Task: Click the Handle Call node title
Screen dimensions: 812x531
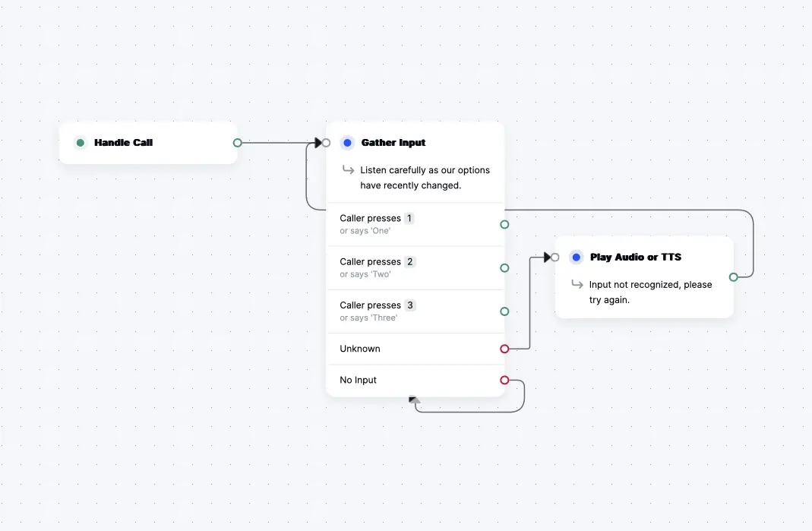Action: 122,142
